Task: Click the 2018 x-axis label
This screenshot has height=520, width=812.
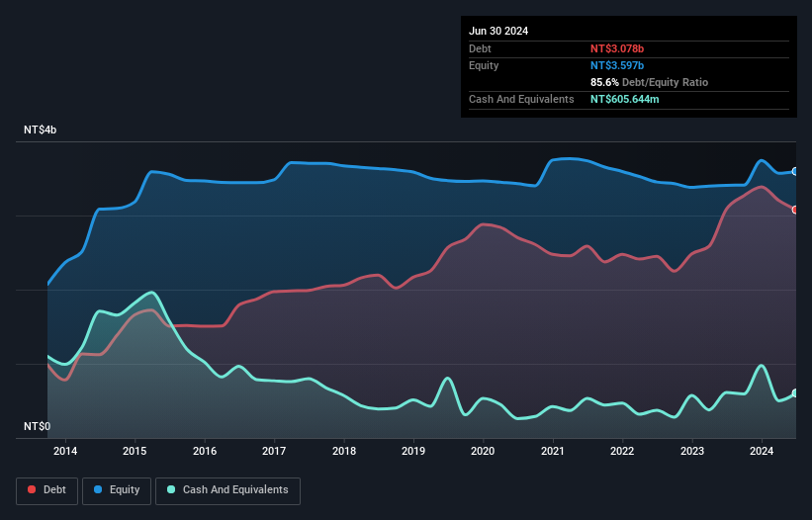Action: coord(344,451)
